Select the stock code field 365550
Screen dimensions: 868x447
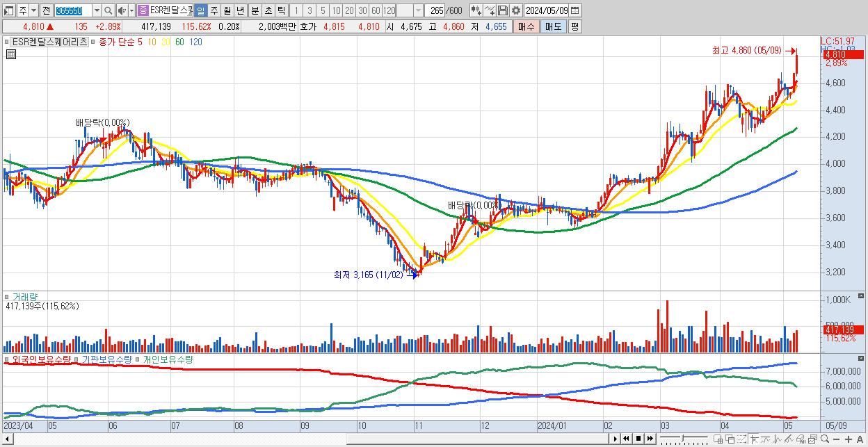click(x=72, y=10)
